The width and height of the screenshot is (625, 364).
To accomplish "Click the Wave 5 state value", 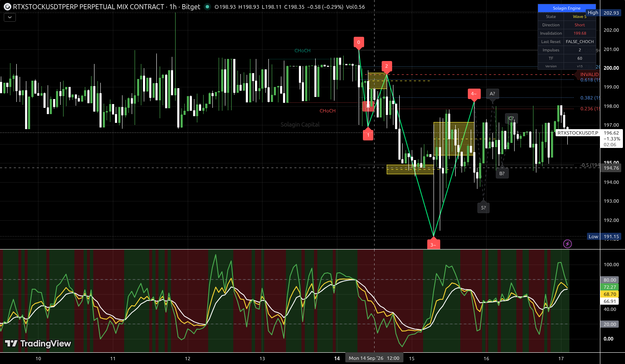I will (579, 17).
